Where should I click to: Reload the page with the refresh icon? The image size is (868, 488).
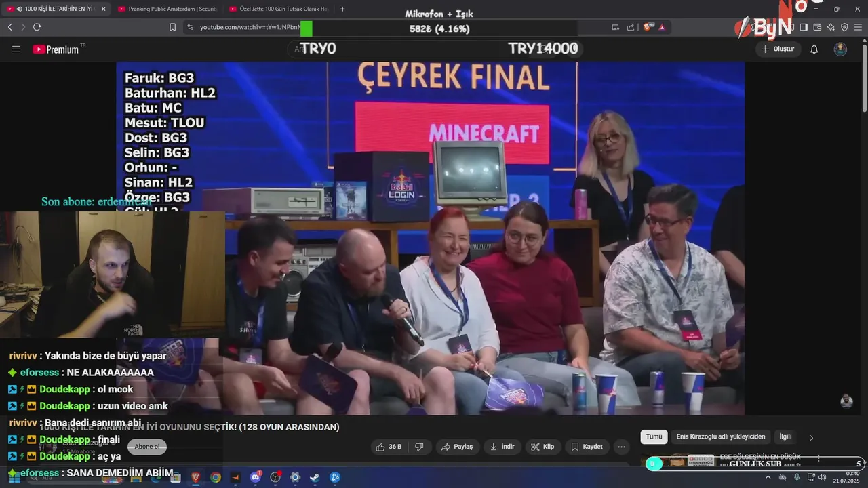(x=37, y=27)
